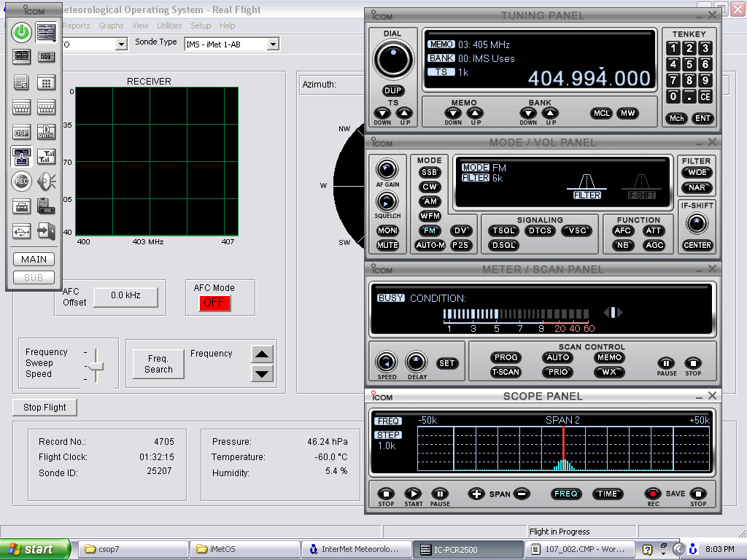Toggle the MONI monitor button
Screen dimensions: 747x560
coord(387,230)
